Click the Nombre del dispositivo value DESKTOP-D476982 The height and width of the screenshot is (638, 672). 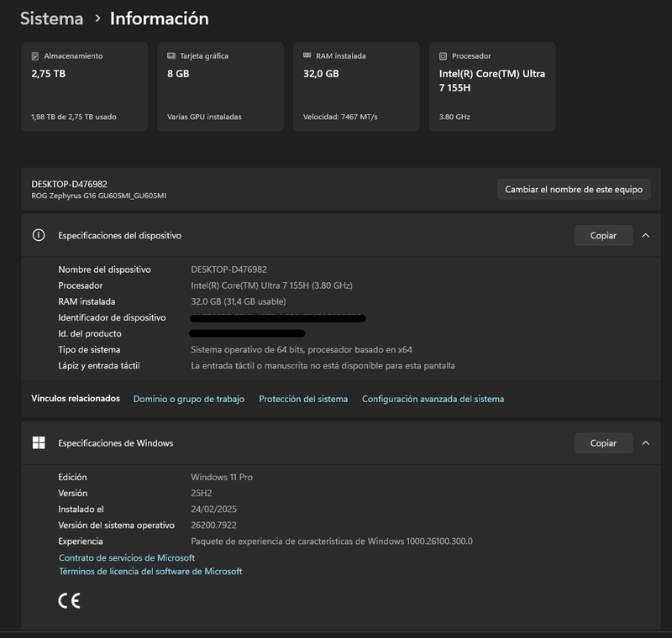point(228,269)
